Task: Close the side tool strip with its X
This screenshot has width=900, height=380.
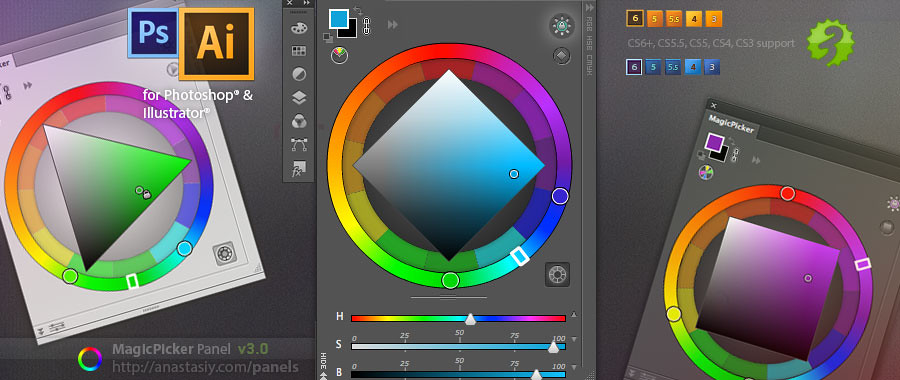Action: 289,3
